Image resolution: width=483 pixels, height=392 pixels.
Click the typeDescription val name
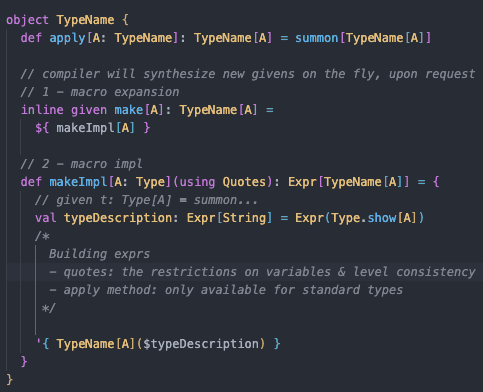pos(118,218)
